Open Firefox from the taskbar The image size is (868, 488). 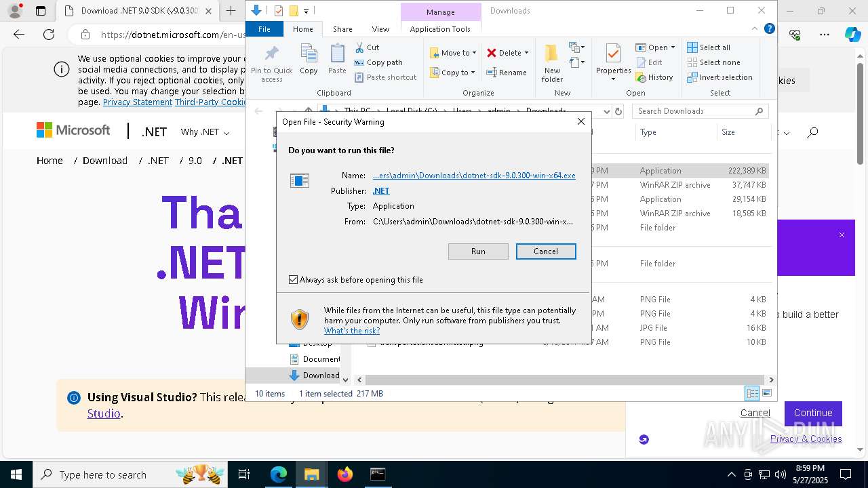coord(345,475)
